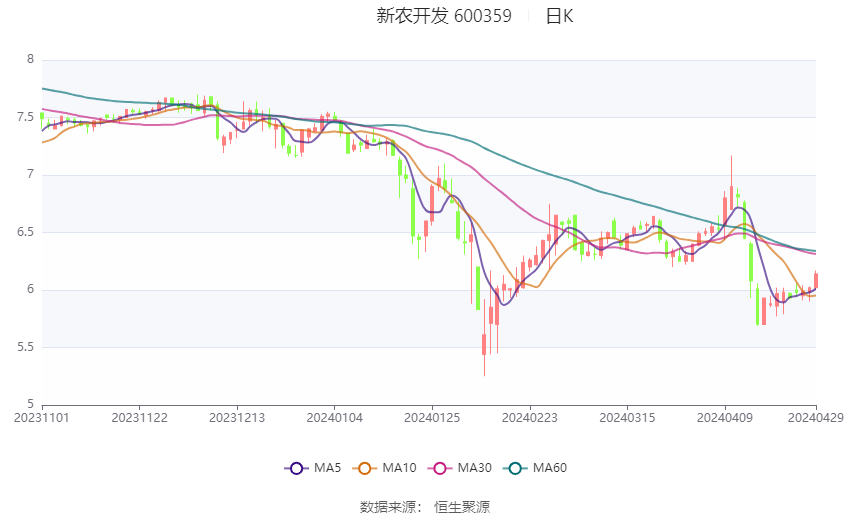Toggle the MA30 legend line
Image resolution: width=850 pixels, height=517 pixels.
tap(460, 468)
